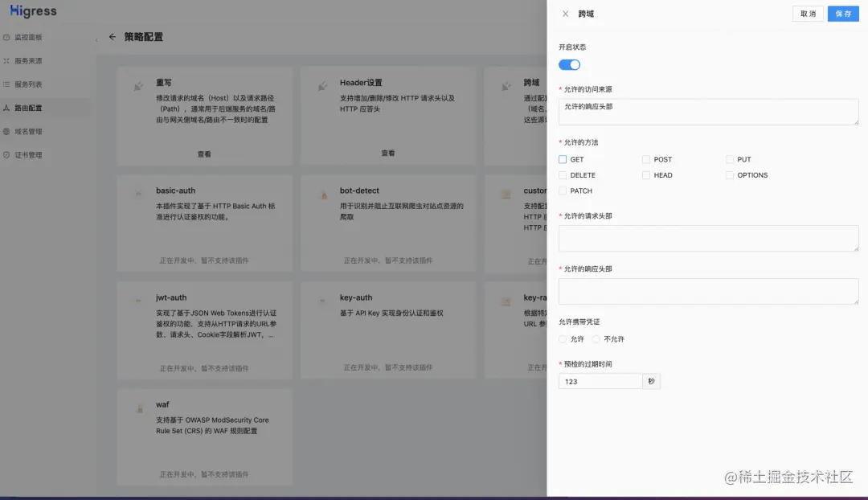This screenshot has width=868, height=500.
Task: Click the waf card title
Action: 162,404
